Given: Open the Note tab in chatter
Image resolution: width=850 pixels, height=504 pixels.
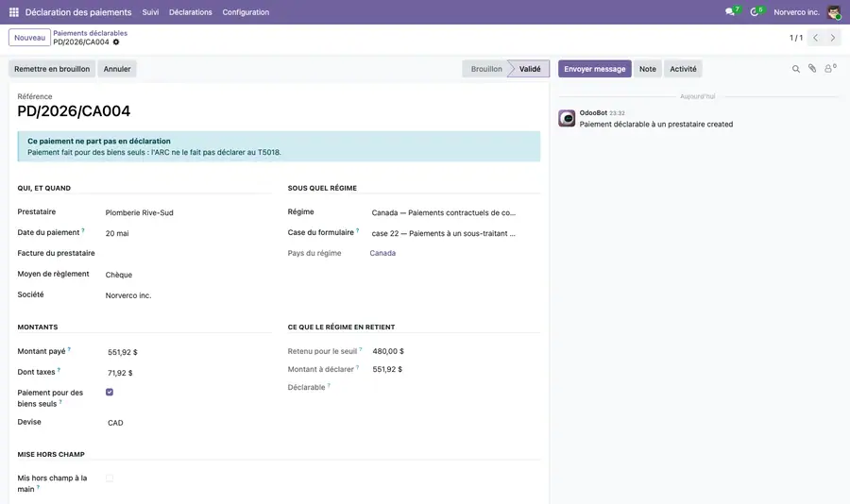Looking at the screenshot, I should 647,69.
